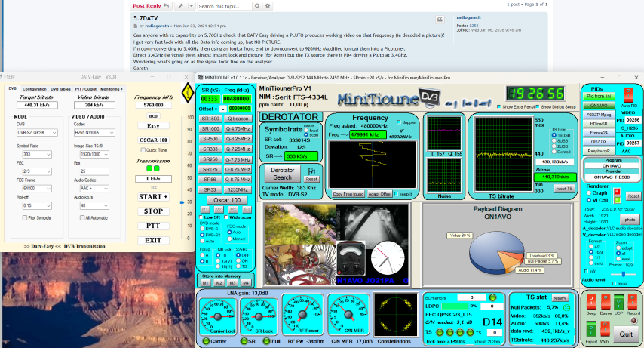Click the PTT button in DATV-Easy

click(x=153, y=226)
